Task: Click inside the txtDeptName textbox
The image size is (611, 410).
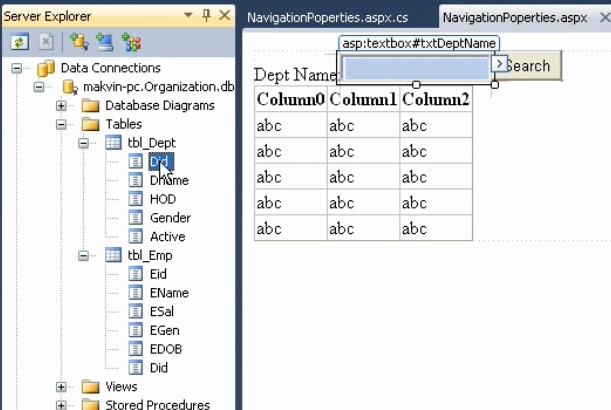Action: 416,67
